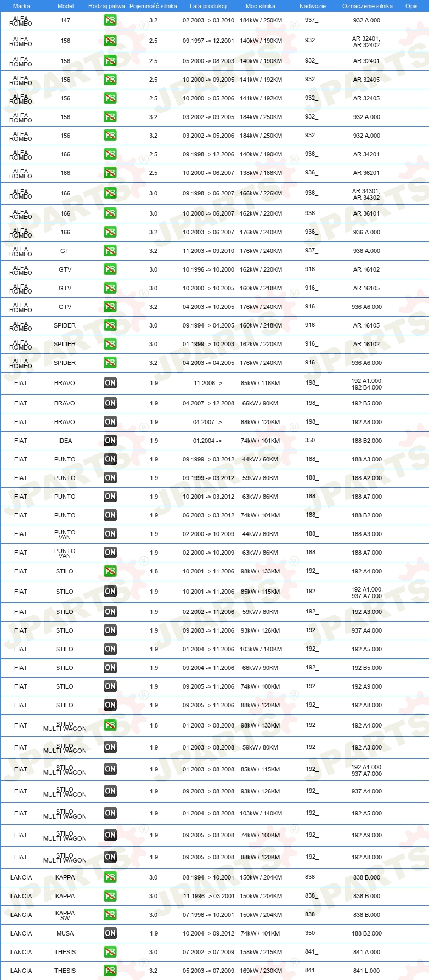Click the 'Model' column header
The height and width of the screenshot is (980, 429).
point(65,6)
